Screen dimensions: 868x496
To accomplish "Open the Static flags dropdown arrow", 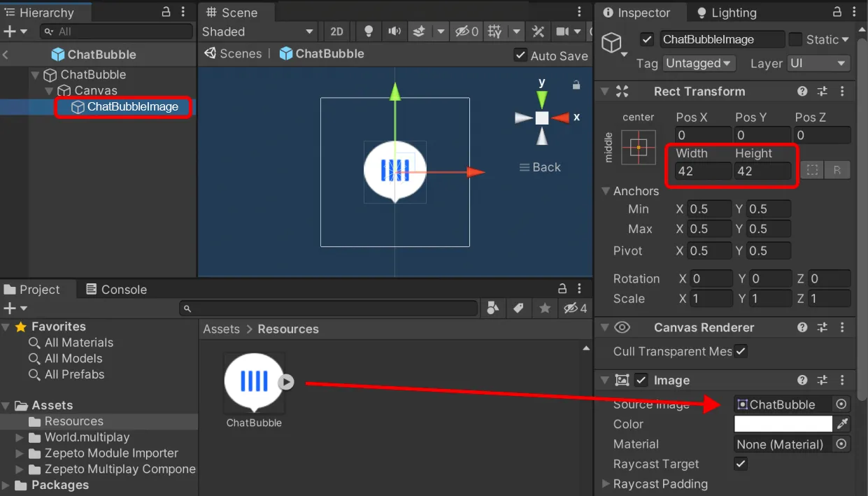I will 846,40.
